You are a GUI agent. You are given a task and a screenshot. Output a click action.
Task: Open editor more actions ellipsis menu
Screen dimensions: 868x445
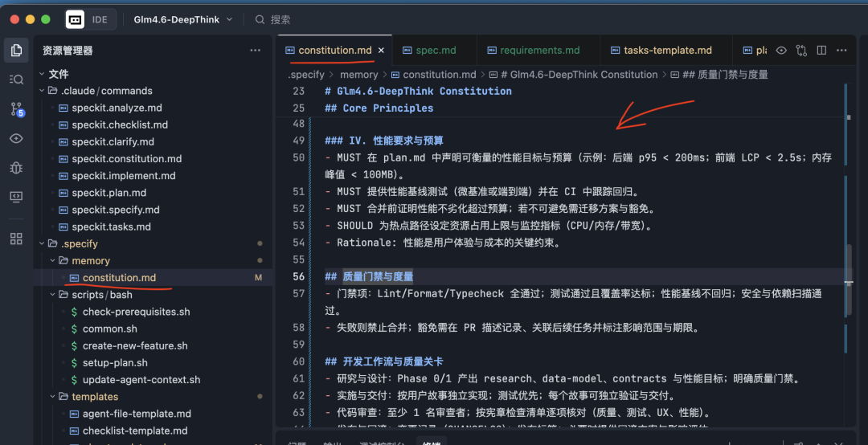click(841, 51)
